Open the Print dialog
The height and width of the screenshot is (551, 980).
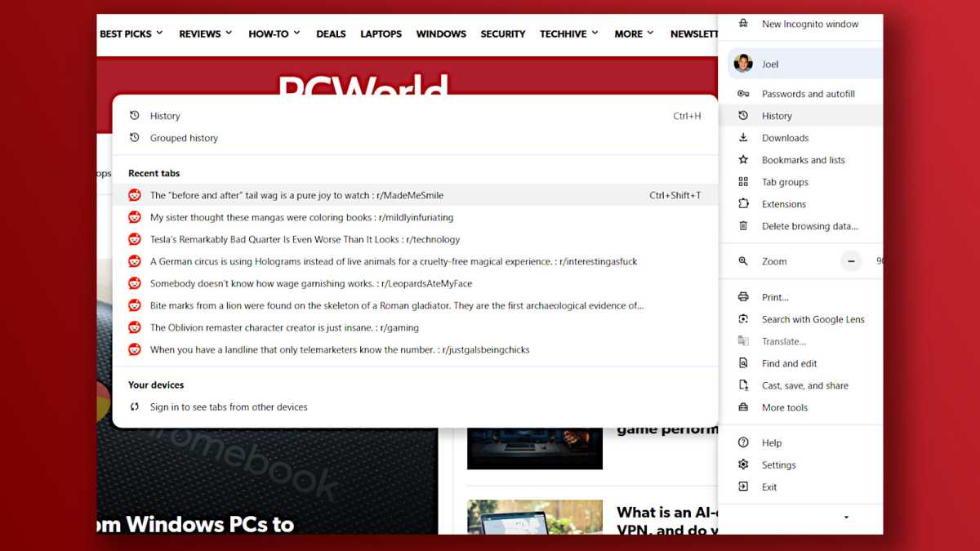coord(775,296)
